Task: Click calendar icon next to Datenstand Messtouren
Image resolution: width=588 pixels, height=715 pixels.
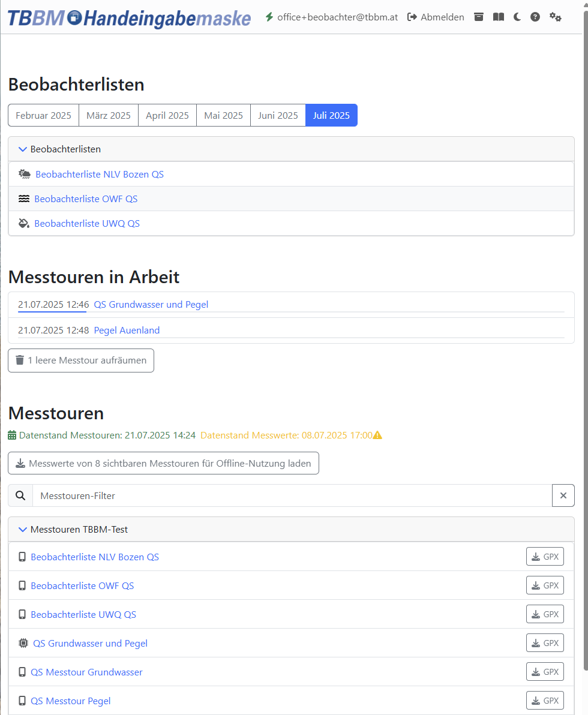Action: coord(13,435)
